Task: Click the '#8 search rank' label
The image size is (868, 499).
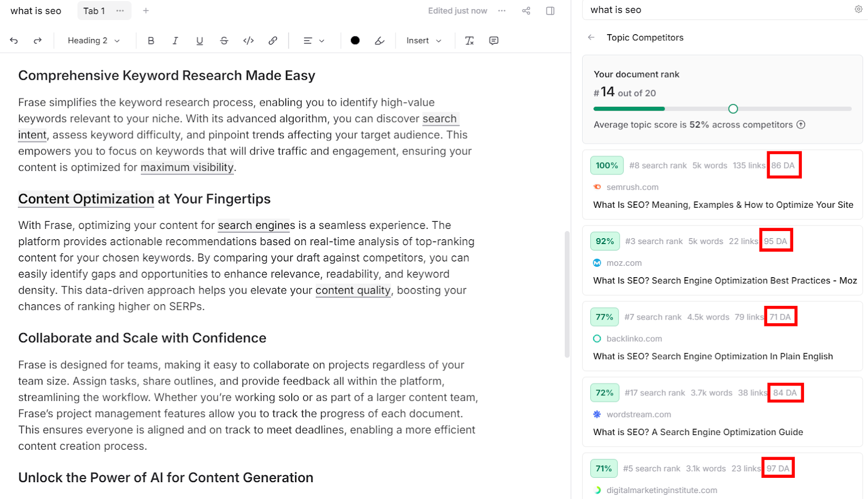Action: 658,165
